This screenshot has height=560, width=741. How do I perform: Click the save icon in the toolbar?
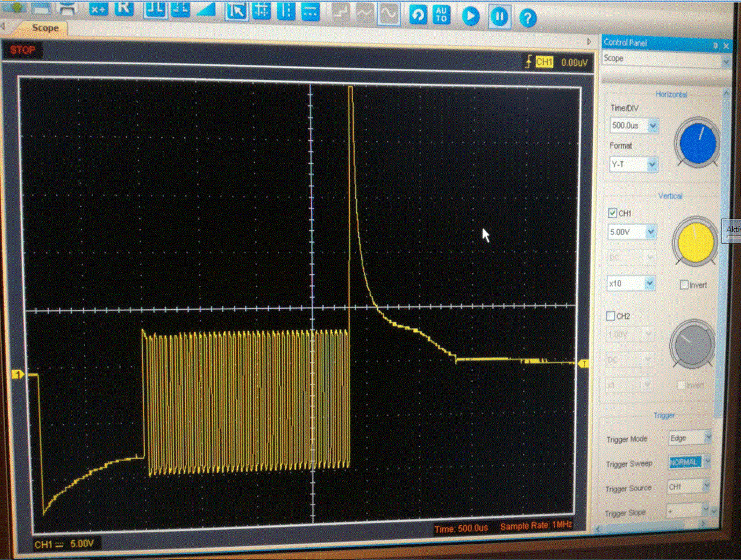pyautogui.click(x=41, y=8)
